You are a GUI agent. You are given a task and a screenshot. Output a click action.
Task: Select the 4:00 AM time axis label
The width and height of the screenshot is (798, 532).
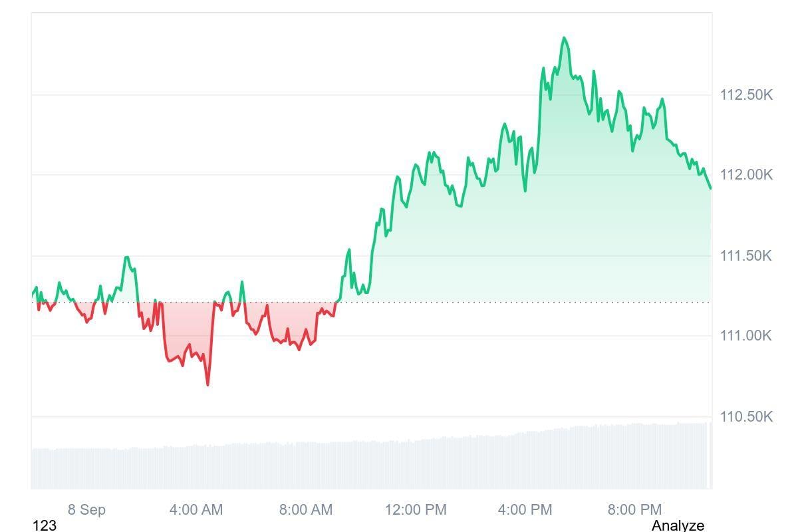pos(196,510)
